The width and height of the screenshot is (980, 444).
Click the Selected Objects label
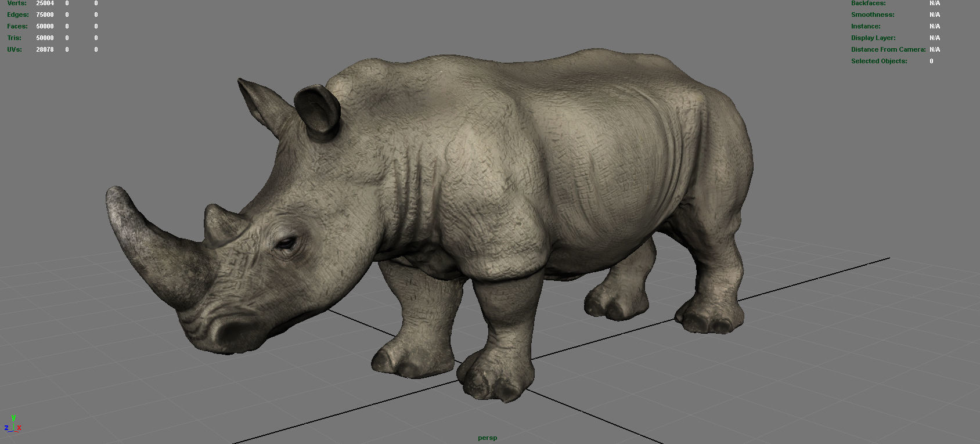click(879, 61)
